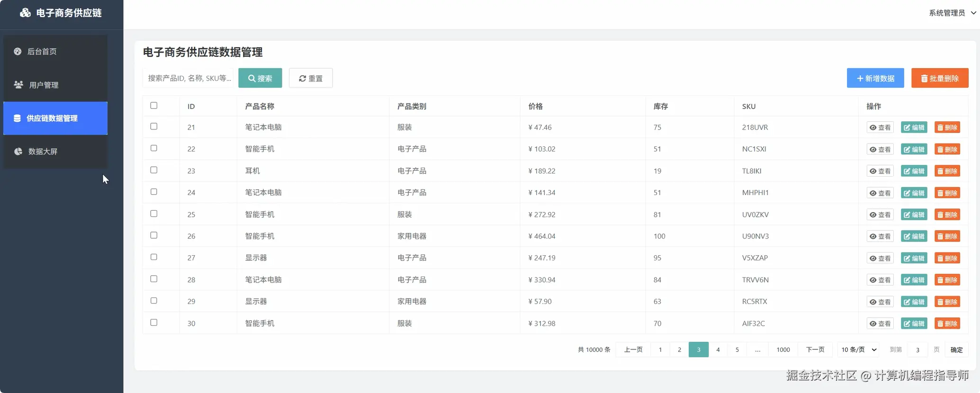
Task: Delete the row with SKU UV0ZKV
Action: coord(947,214)
